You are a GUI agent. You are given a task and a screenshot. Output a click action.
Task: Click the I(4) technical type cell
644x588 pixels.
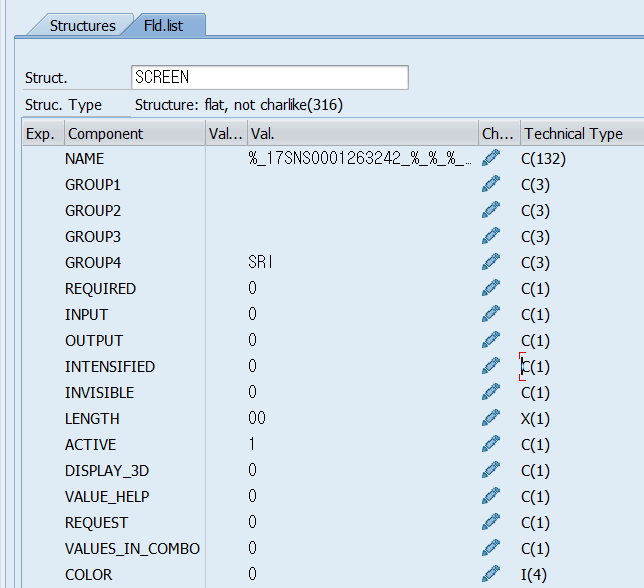[x=534, y=574]
